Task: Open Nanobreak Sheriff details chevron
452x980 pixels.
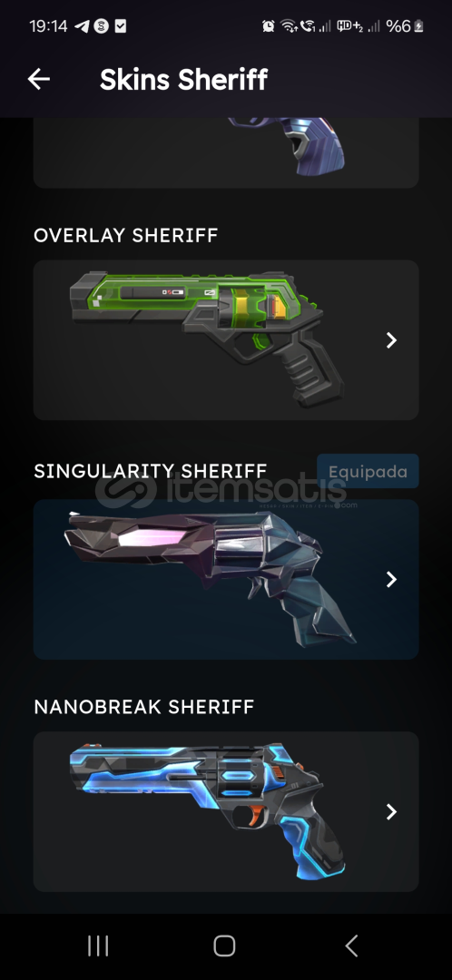Action: pos(391,812)
